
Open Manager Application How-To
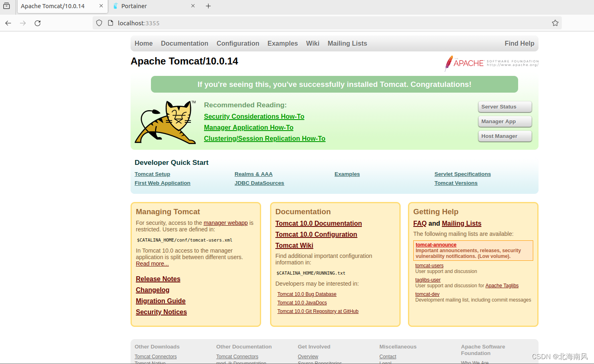click(x=248, y=127)
